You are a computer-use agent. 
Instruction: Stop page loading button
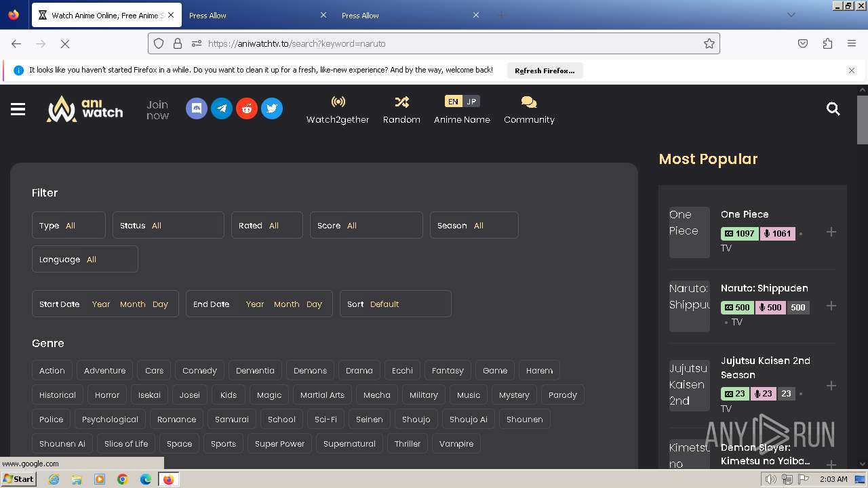[x=65, y=43]
